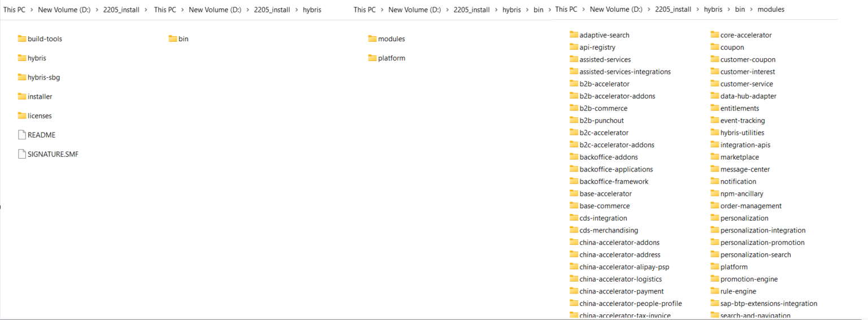Select the personalization-search folder

click(x=755, y=255)
